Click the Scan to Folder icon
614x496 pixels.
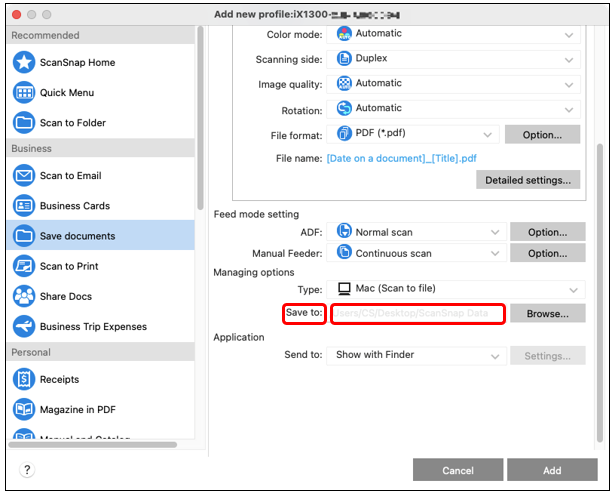click(24, 123)
